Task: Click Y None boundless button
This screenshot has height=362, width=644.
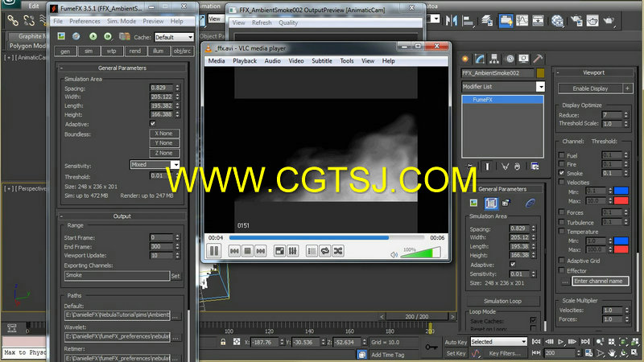Action: 164,143
